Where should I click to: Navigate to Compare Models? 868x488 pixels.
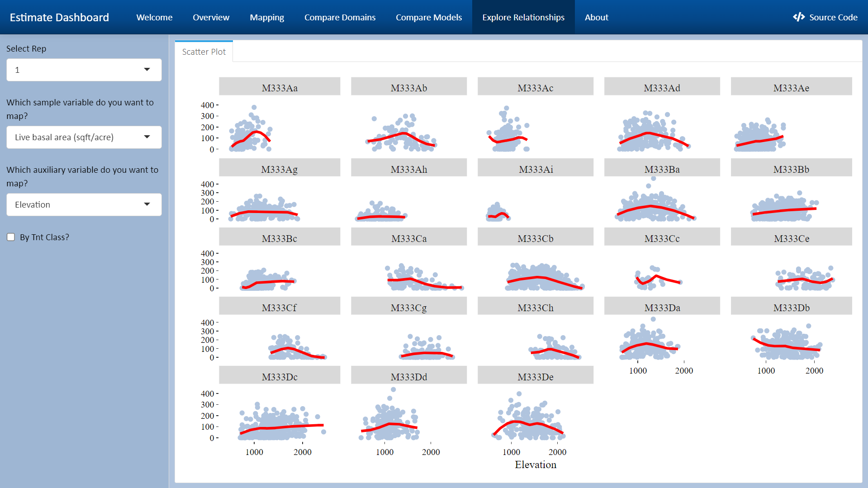429,17
